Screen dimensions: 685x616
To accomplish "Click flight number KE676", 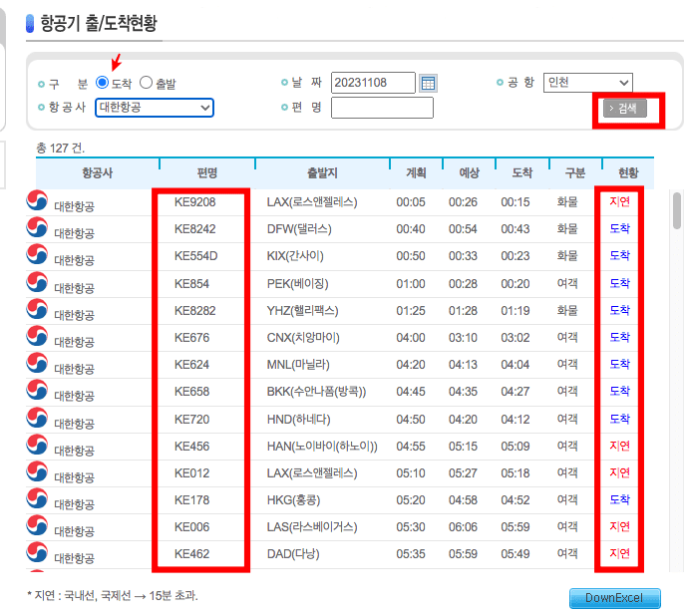I will pos(191,338).
